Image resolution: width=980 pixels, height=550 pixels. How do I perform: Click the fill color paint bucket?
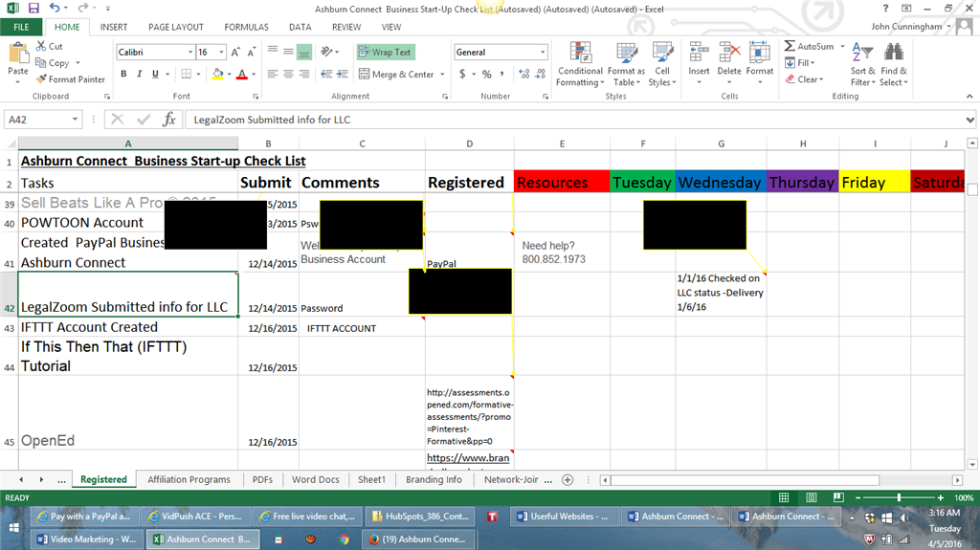pos(217,74)
